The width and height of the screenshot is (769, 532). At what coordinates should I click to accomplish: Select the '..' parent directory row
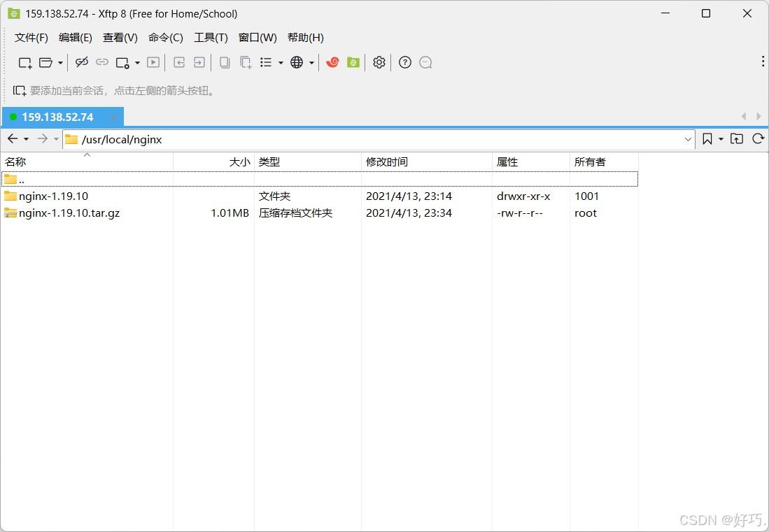tap(319, 179)
